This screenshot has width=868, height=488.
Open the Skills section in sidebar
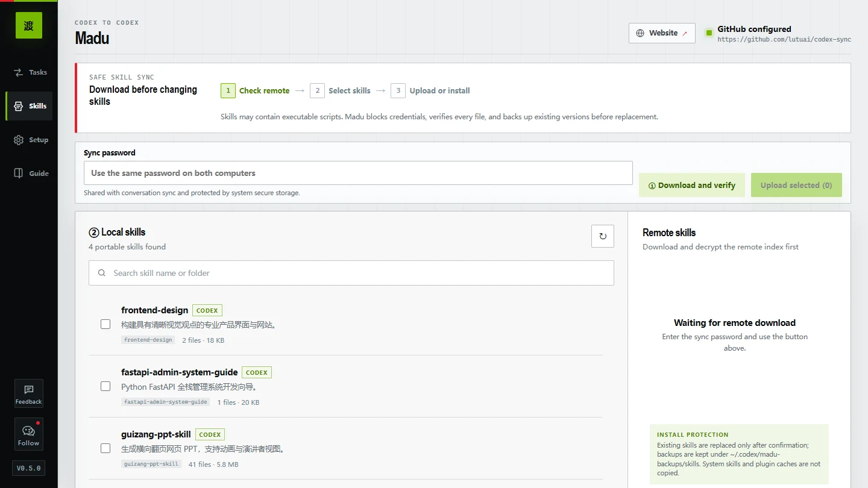29,106
